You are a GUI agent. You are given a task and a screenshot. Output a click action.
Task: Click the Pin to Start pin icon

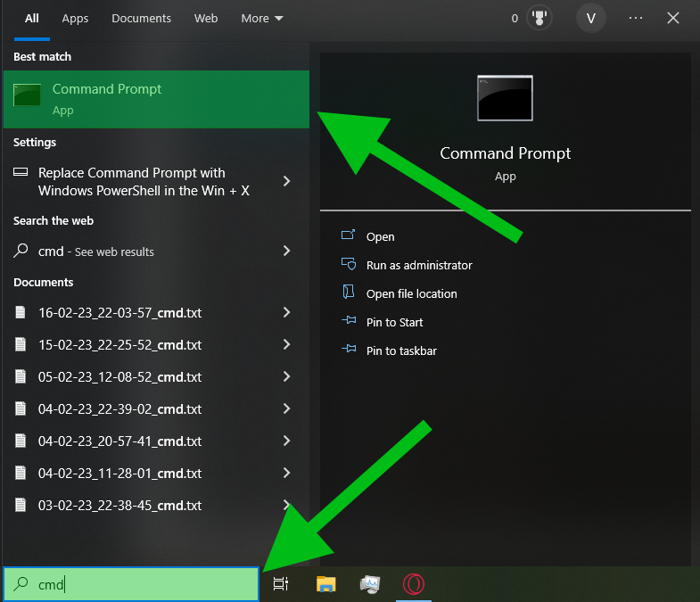[349, 321]
